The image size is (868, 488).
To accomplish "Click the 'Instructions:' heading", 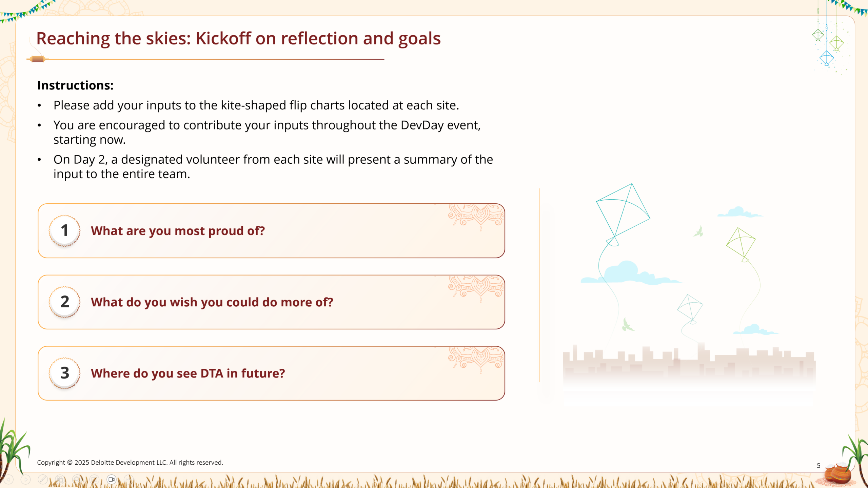I will point(75,85).
